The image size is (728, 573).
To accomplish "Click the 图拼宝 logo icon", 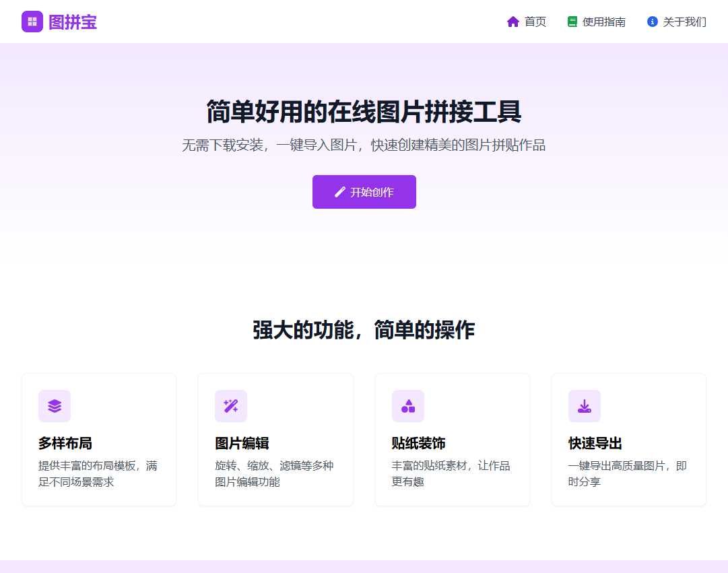I will tap(32, 22).
